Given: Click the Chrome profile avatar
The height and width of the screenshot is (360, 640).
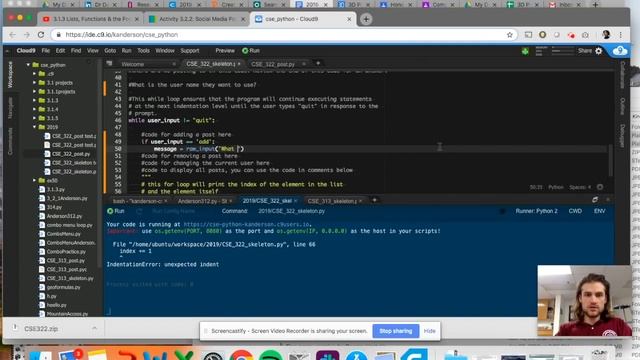Looking at the screenshot, I should [x=606, y=35].
